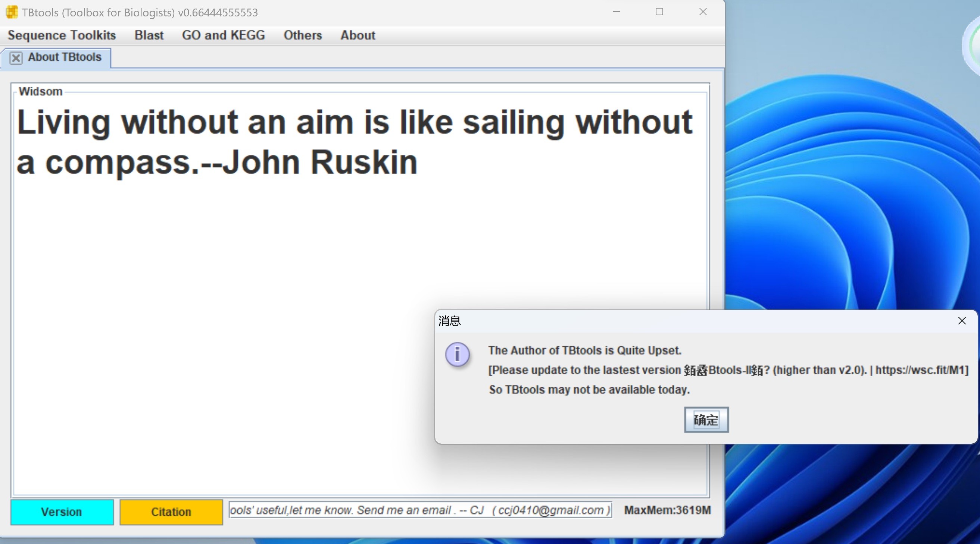
Task: Confirm the message dialog with the 确定 button
Action: point(706,420)
